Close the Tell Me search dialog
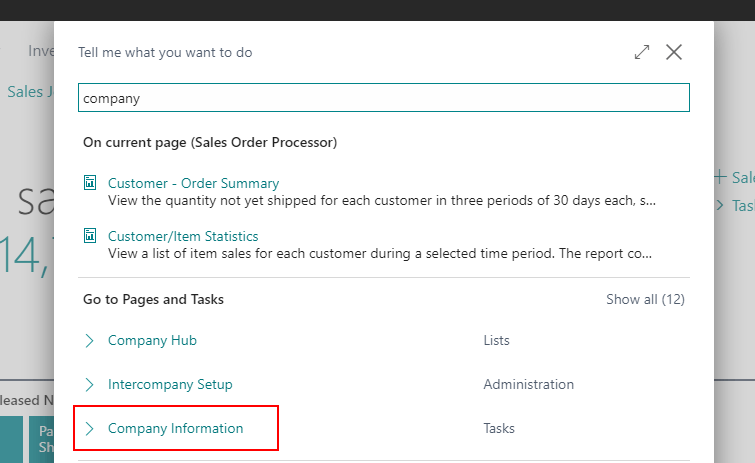 pyautogui.click(x=674, y=52)
